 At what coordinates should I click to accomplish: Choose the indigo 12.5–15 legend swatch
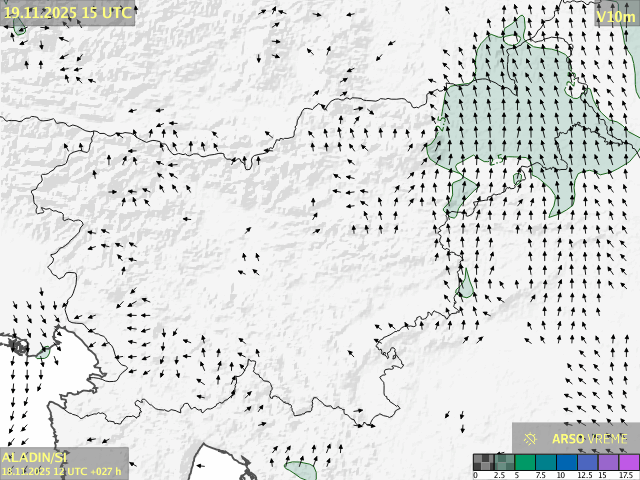point(589,461)
